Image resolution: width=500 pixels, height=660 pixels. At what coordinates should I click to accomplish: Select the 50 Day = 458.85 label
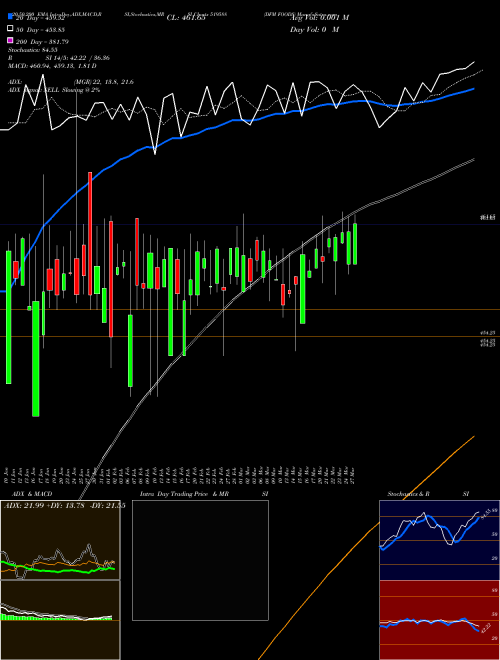(40, 30)
